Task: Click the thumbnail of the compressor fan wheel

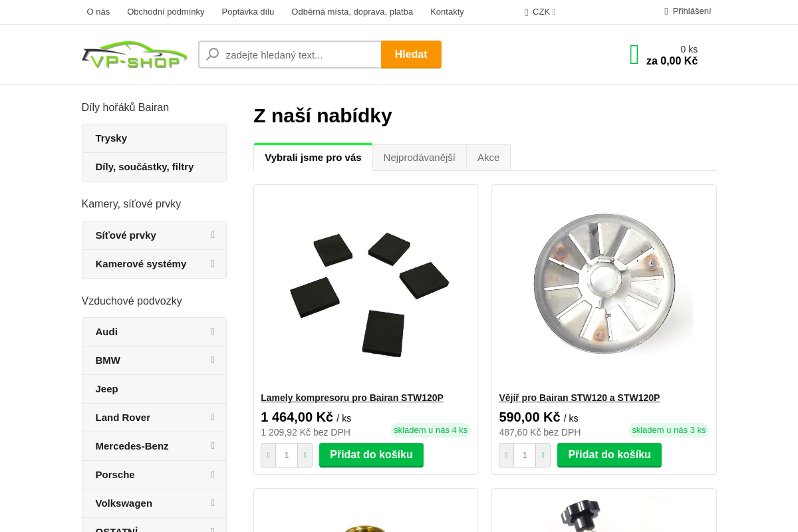Action: click(604, 283)
